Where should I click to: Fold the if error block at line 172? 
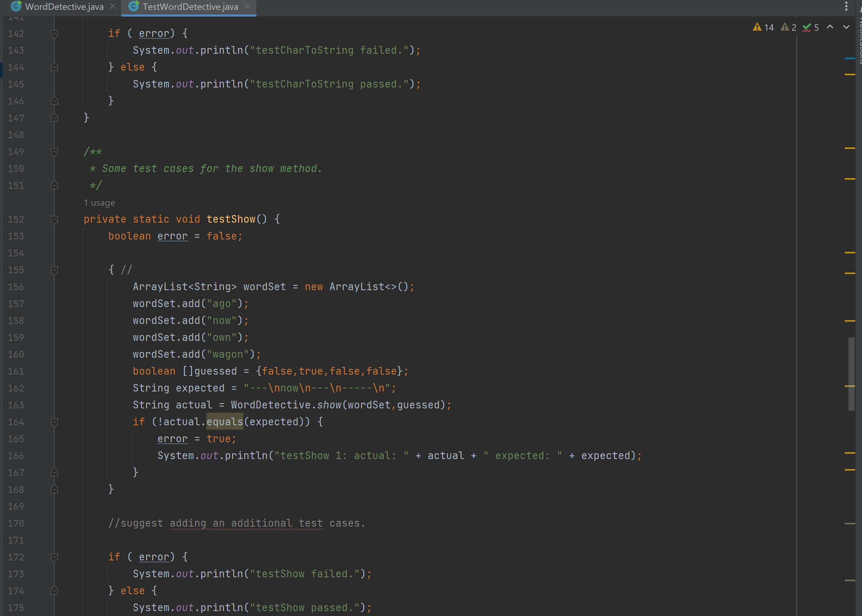54,557
